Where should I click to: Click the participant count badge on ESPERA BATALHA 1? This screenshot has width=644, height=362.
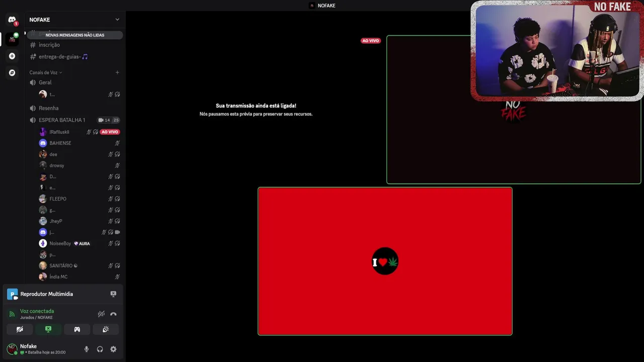click(x=109, y=120)
